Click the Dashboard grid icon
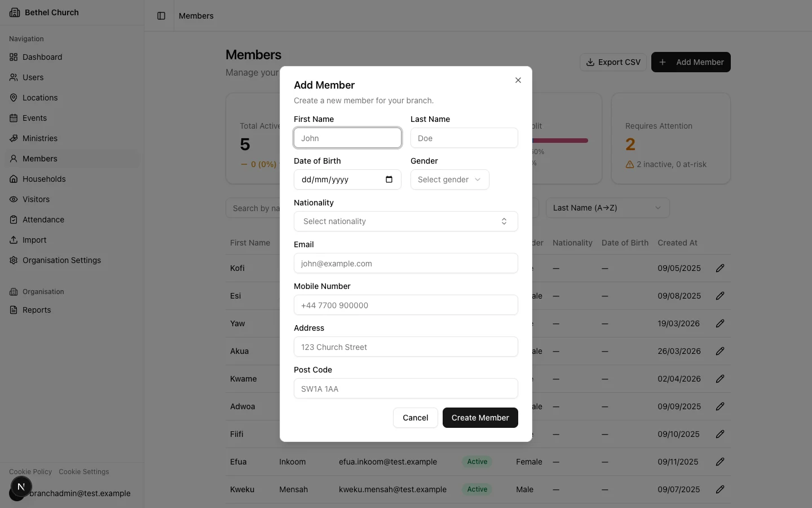 14,57
